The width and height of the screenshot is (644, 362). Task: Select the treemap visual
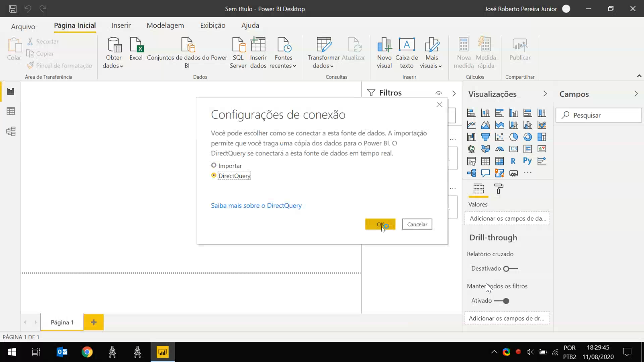click(x=542, y=137)
